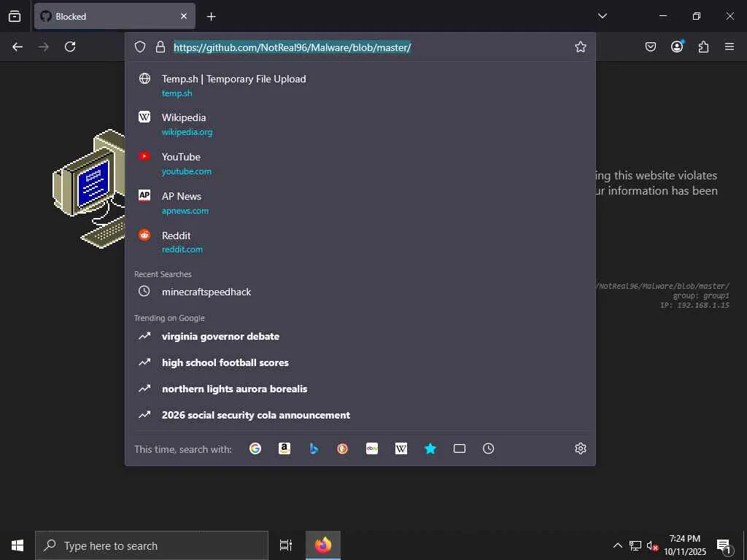The image size is (747, 560).
Task: Search this time with Bing
Action: [x=314, y=448]
